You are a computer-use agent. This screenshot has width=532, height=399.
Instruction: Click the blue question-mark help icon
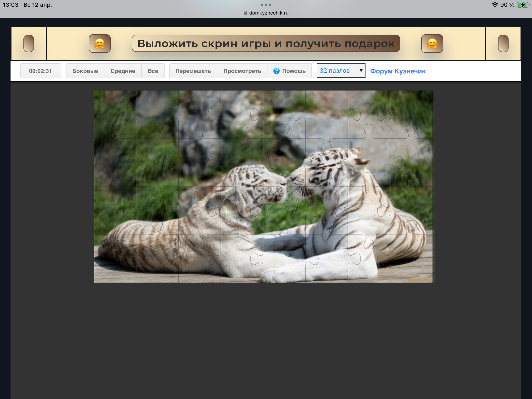tap(276, 71)
